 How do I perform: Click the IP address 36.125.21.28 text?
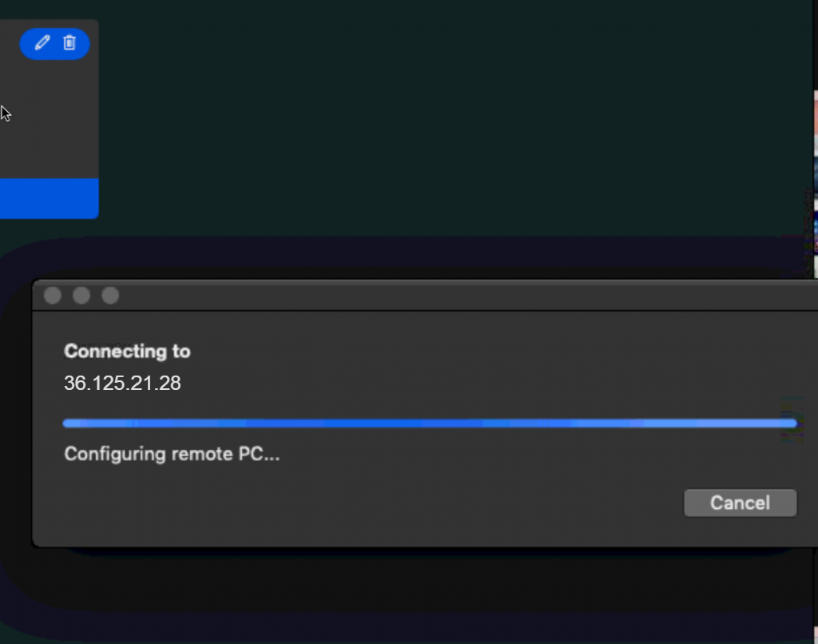(x=122, y=383)
